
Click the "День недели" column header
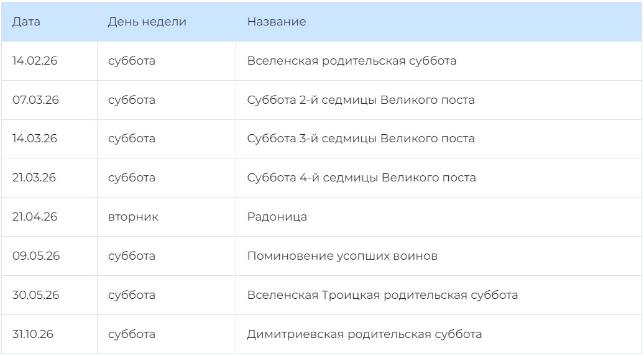click(147, 22)
